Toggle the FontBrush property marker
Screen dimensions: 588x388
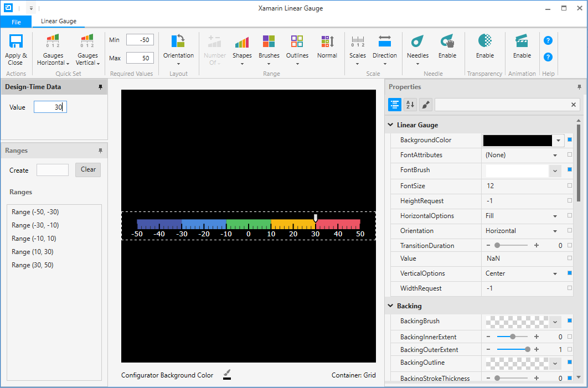point(570,169)
